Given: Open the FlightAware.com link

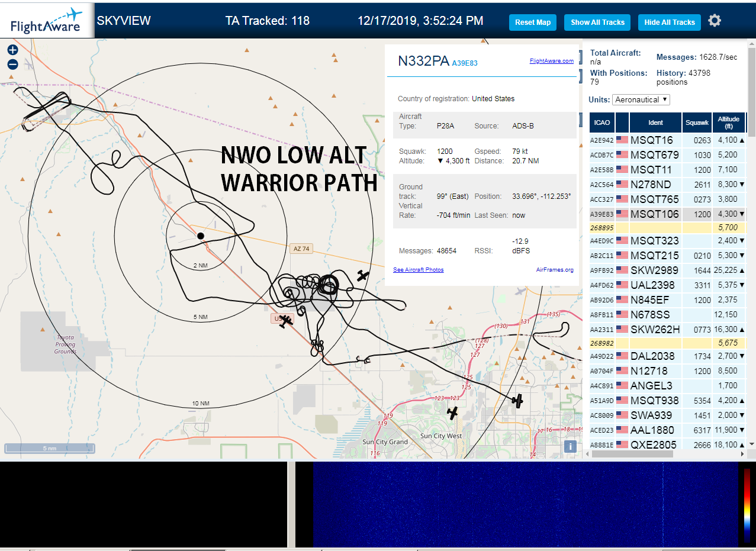Looking at the screenshot, I should click(551, 61).
